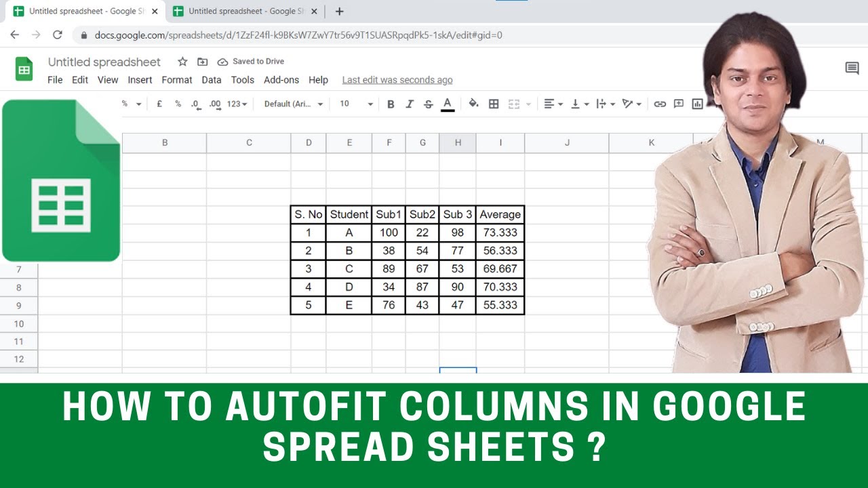868x488 pixels.
Task: Open comment history icon top right
Action: 852,68
